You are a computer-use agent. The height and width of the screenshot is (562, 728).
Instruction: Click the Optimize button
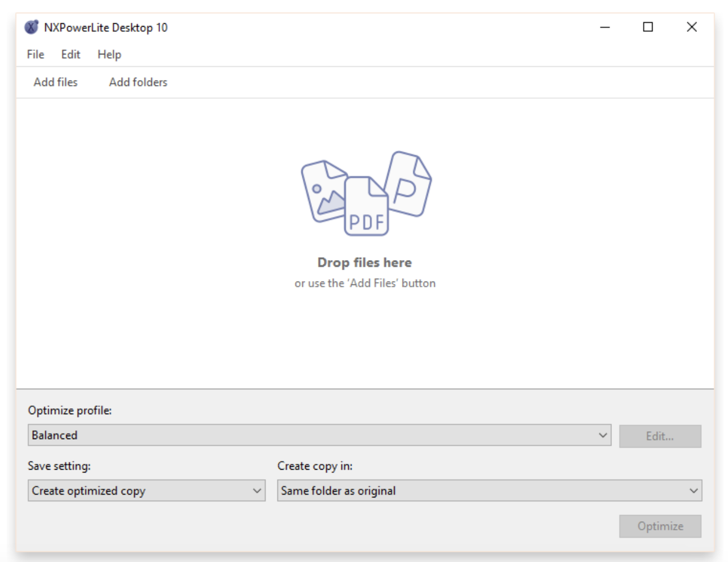660,526
